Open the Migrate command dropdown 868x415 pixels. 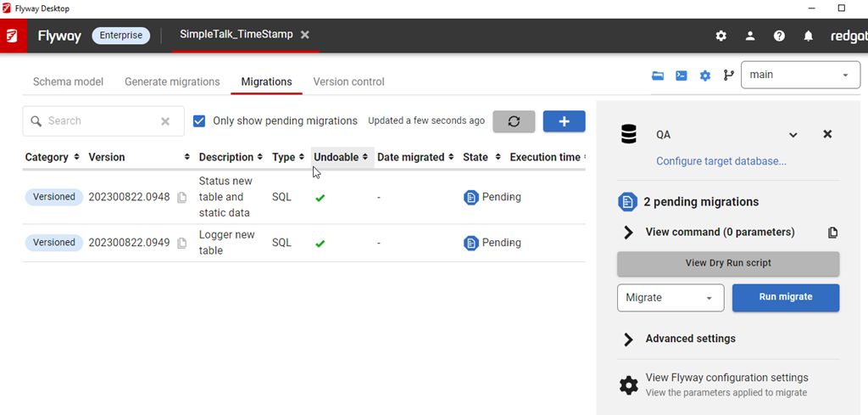(x=670, y=298)
